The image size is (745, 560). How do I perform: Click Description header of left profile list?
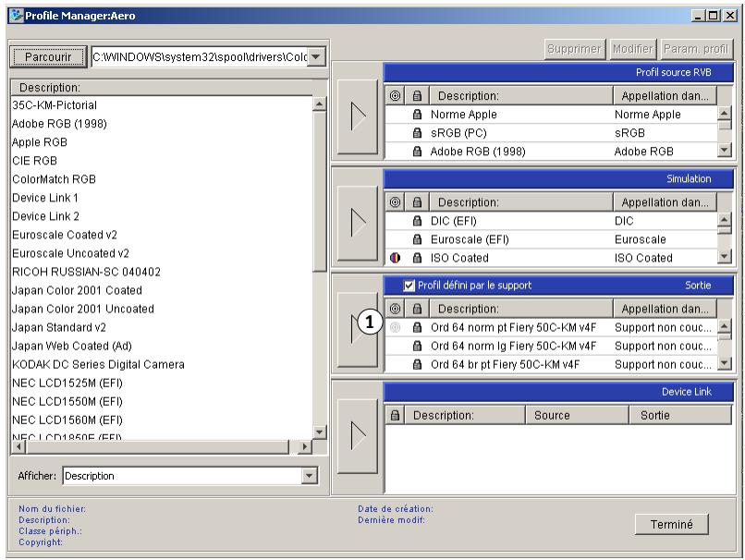[x=162, y=88]
